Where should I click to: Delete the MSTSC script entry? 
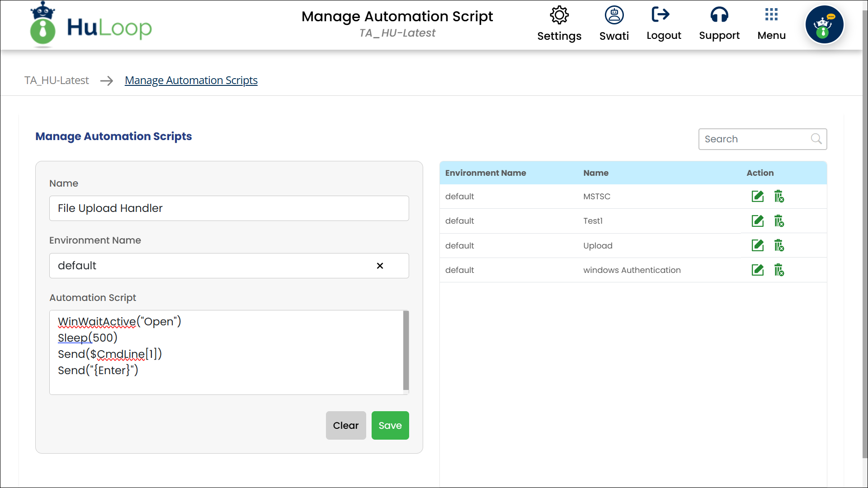pyautogui.click(x=778, y=197)
